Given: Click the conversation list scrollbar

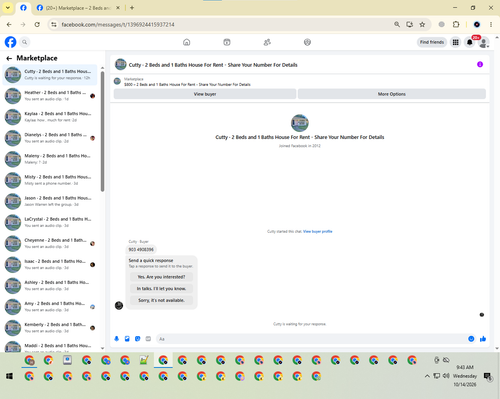Looking at the screenshot, I should point(102,132).
